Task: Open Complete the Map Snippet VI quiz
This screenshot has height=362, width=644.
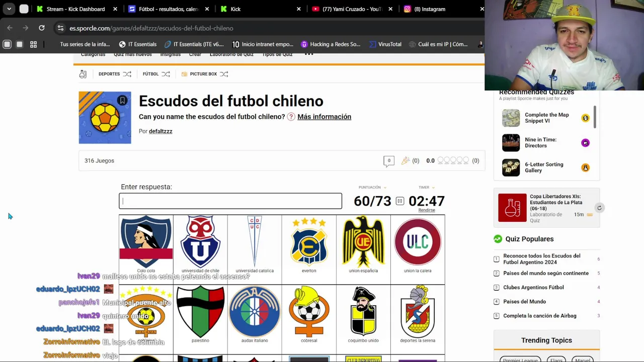Action: pyautogui.click(x=546, y=118)
